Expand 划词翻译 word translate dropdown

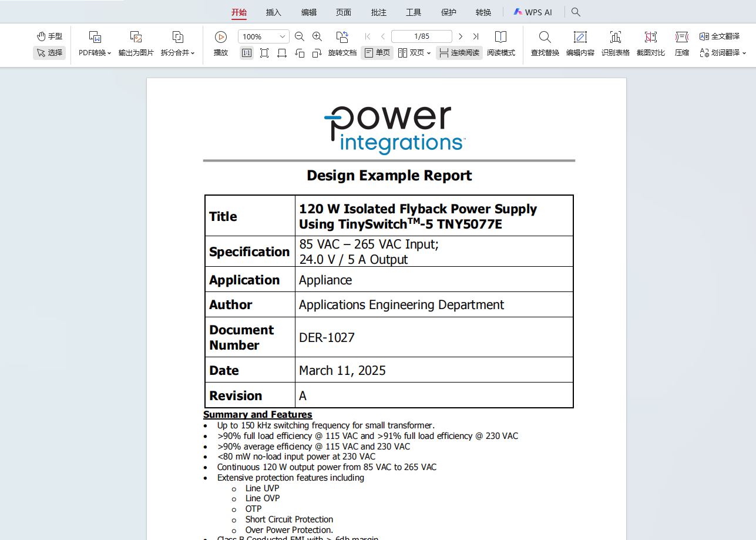point(723,53)
